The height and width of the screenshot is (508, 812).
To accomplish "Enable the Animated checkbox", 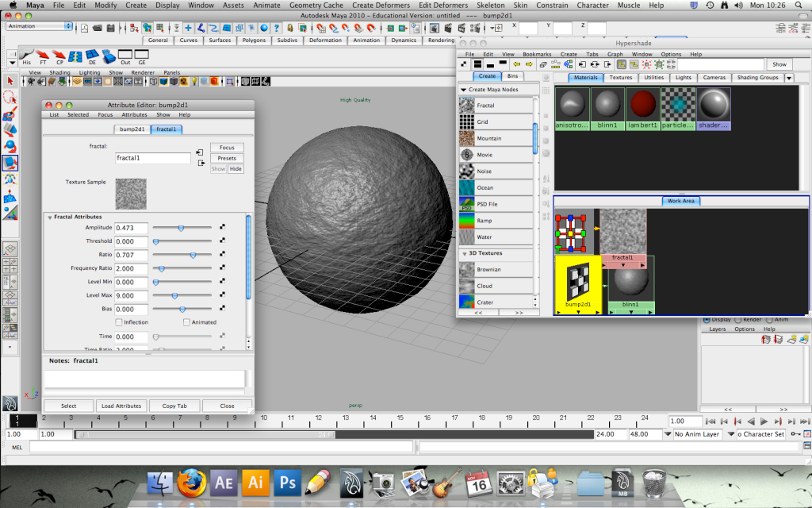I will [186, 322].
